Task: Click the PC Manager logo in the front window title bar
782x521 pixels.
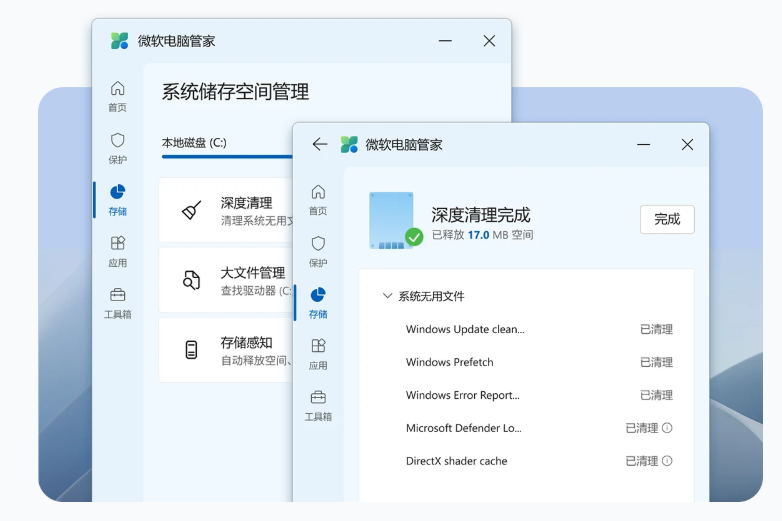Action: pyautogui.click(x=349, y=145)
